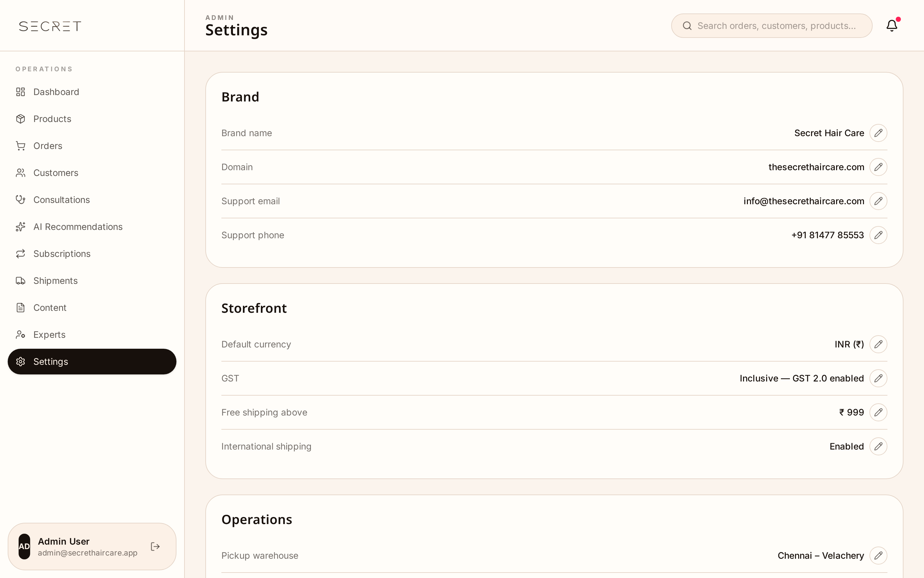
Task: Click the Default currency label
Action: coord(256,345)
